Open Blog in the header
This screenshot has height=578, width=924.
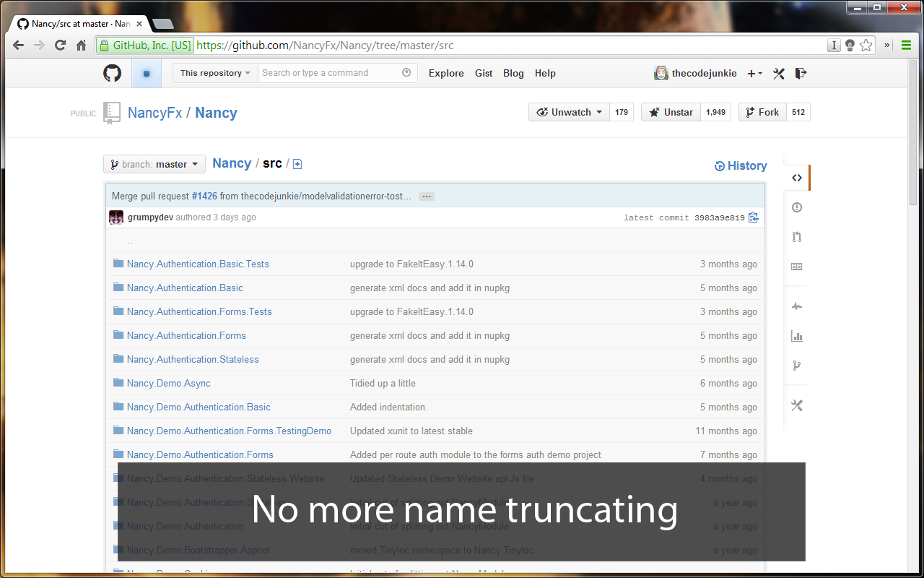(x=513, y=73)
